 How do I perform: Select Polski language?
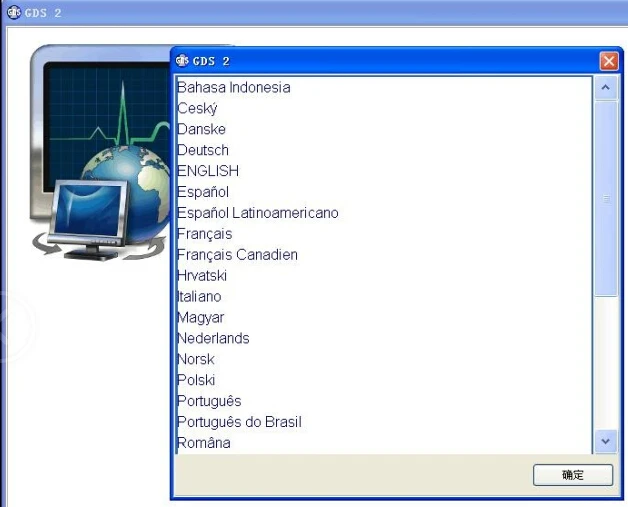[x=384, y=380]
